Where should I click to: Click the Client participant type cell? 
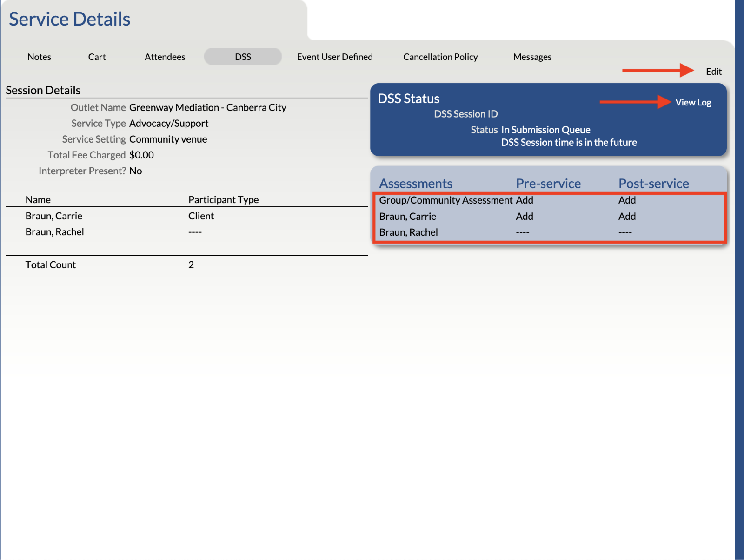click(201, 216)
